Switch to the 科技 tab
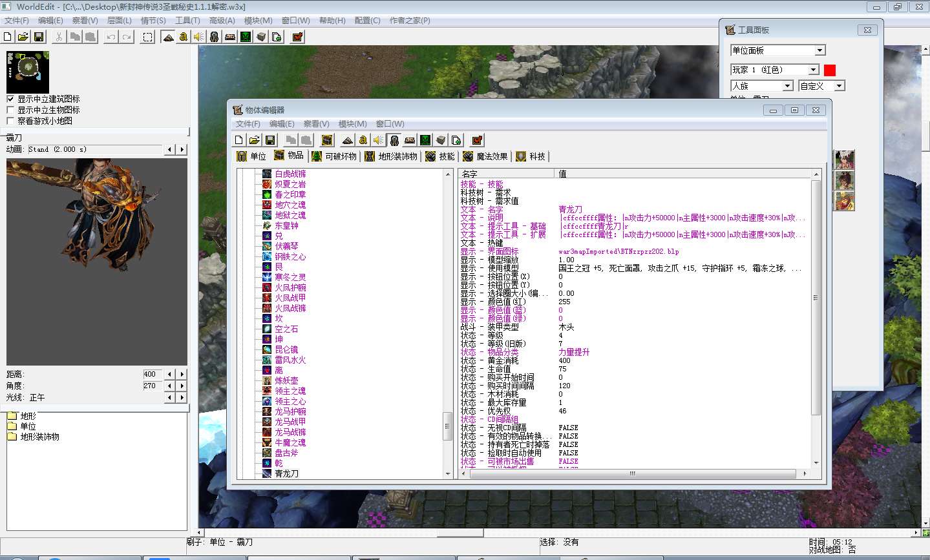Image resolution: width=930 pixels, height=560 pixels. 531,156
